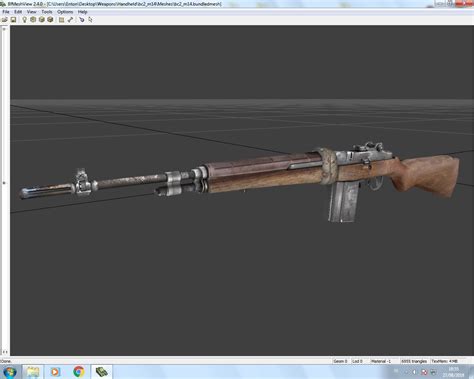474x379 pixels.
Task: Click the hand pointer tool icon
Action: [x=82, y=20]
